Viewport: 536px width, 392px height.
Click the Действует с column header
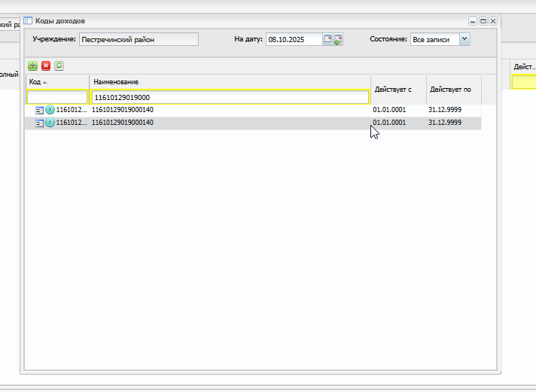pyautogui.click(x=398, y=90)
